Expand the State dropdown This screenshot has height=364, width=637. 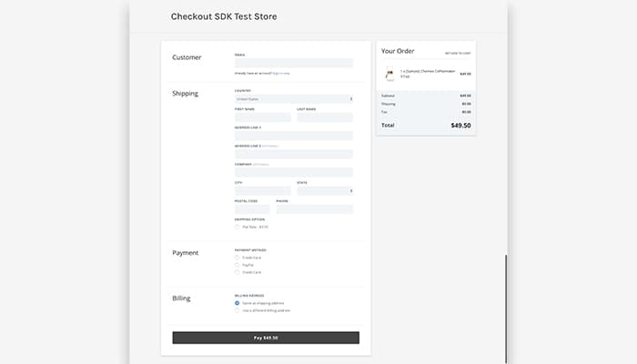coord(324,191)
